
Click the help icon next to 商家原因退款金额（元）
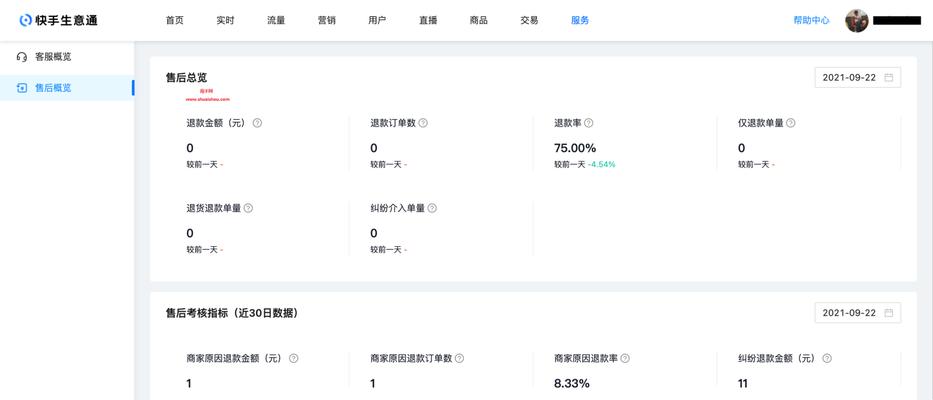tap(293, 358)
